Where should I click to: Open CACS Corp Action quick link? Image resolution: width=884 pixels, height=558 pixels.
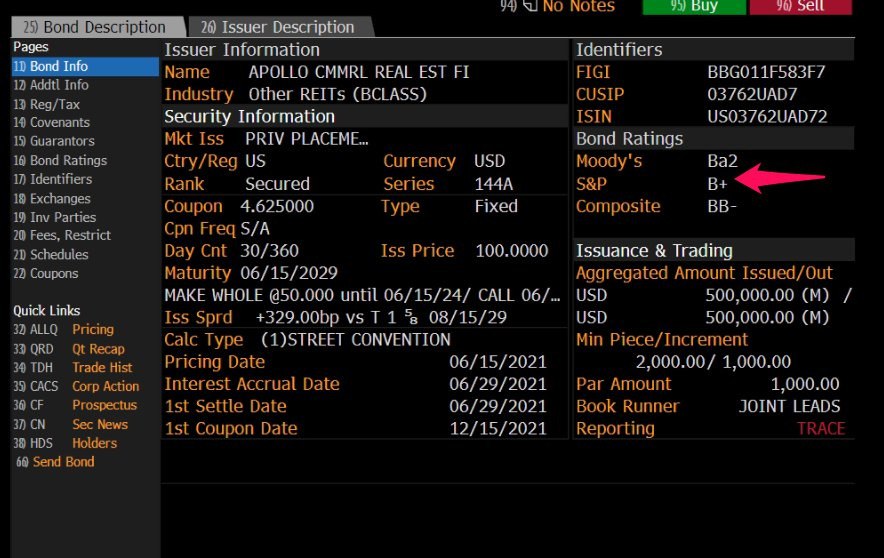click(x=76, y=386)
